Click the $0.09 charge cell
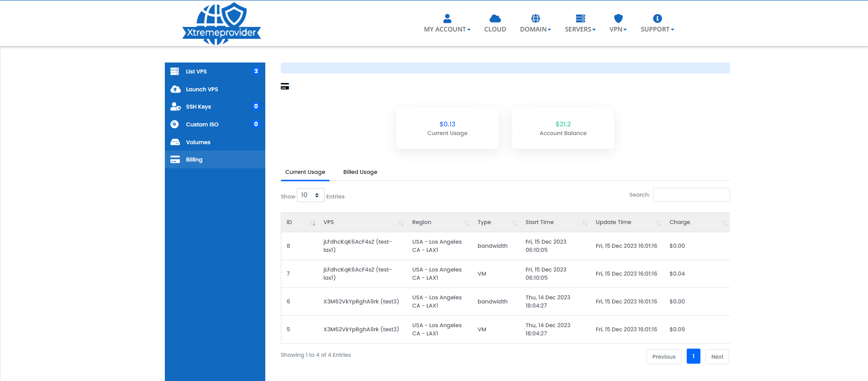 677,329
